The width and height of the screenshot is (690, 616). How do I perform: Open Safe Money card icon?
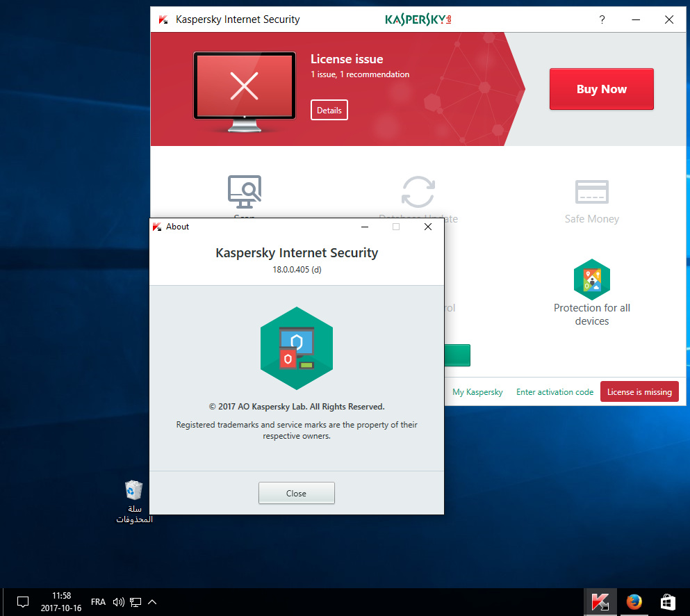tap(592, 191)
